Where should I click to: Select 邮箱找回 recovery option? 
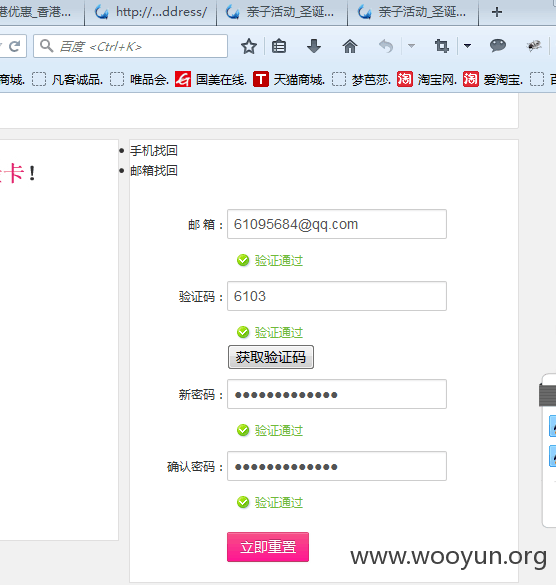pyautogui.click(x=154, y=171)
